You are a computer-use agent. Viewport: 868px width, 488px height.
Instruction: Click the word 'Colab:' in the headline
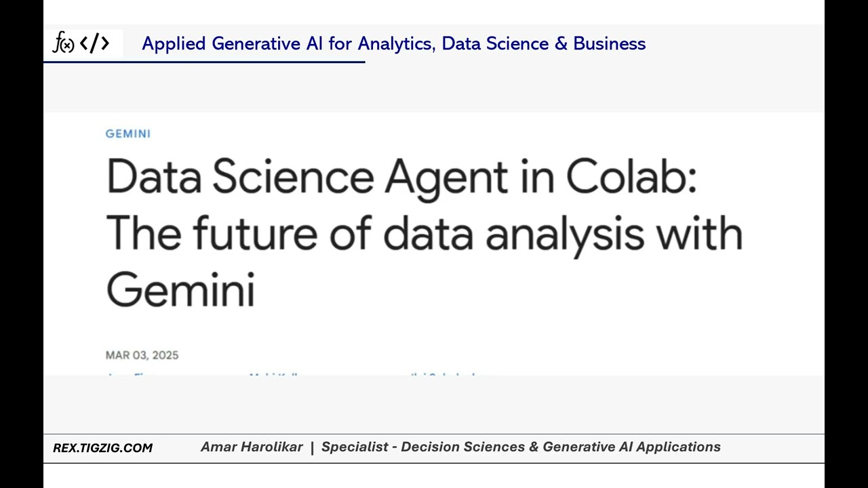631,178
